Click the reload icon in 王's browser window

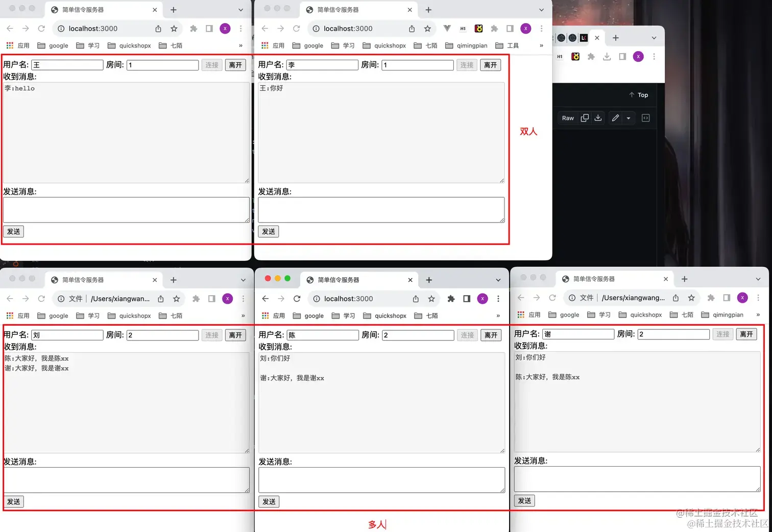point(41,29)
